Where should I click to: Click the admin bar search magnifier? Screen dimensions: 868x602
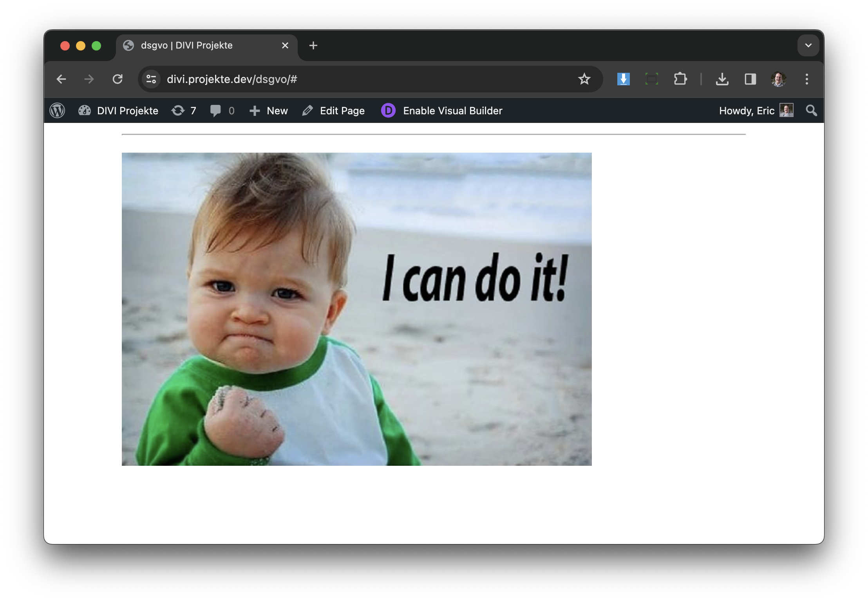[x=811, y=111]
